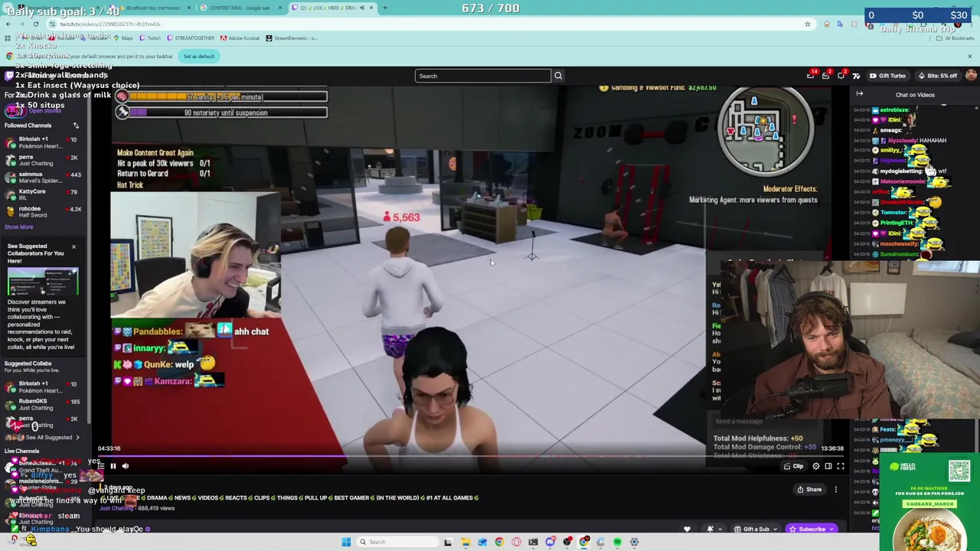Screen dimensions: 980x551
Task: Click the suggested collaborators preview thumbnail
Action: coord(43,282)
